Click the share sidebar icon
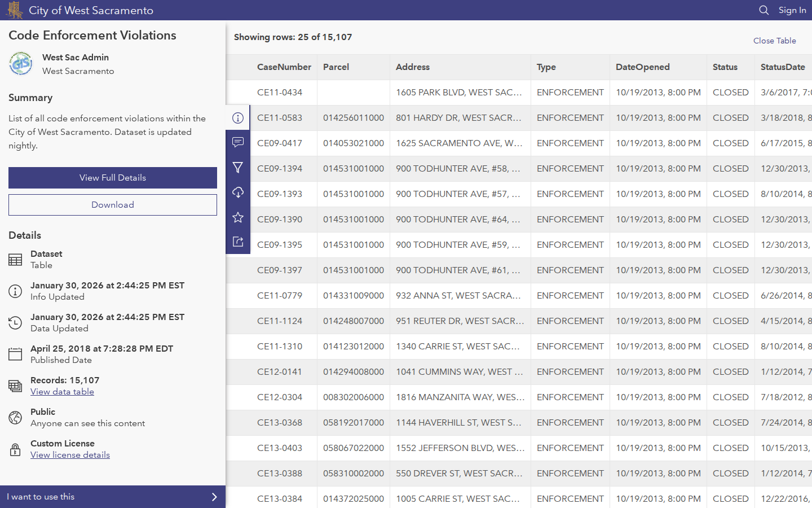 coord(238,242)
